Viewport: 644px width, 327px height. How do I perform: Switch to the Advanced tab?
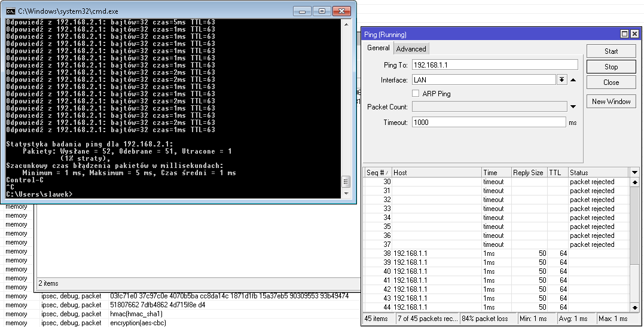point(411,49)
